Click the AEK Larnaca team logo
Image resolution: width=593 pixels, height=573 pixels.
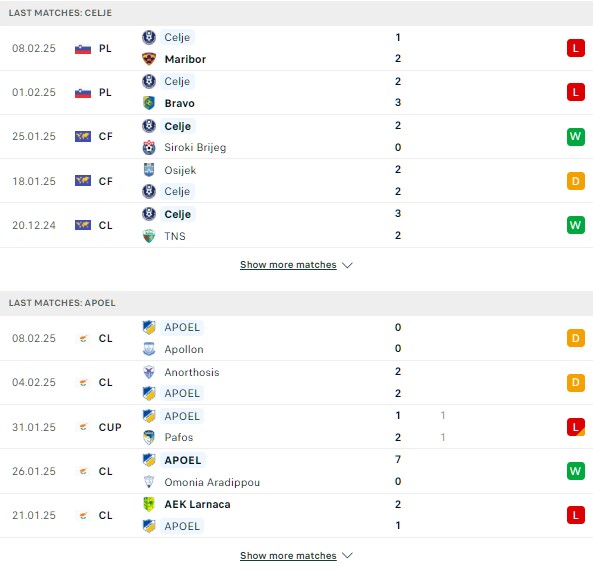149,504
